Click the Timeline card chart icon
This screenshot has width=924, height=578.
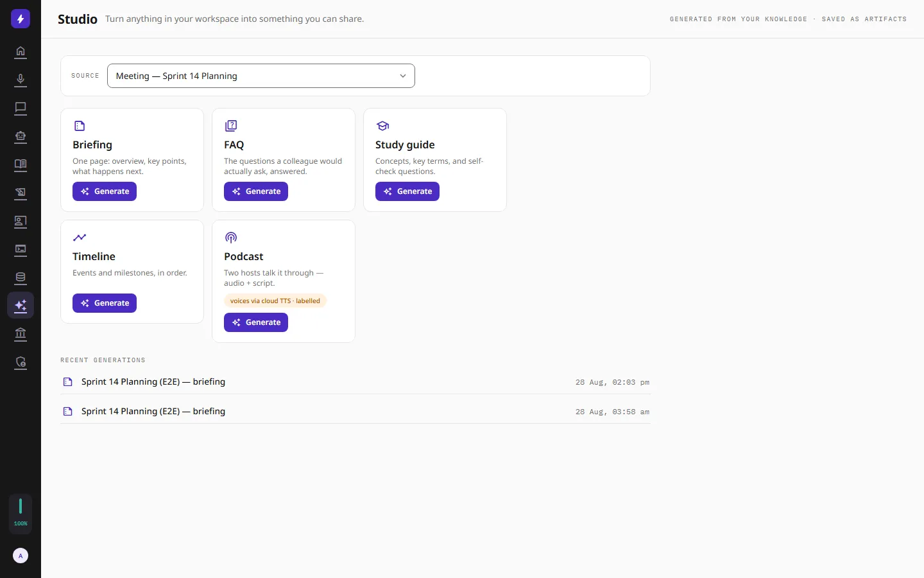point(80,238)
